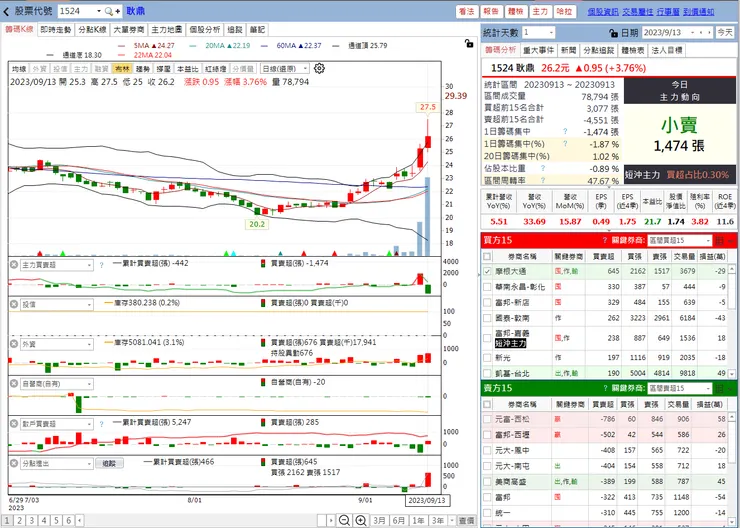The width and height of the screenshot is (740, 528).
Task: Open the 主力買賣超 indicator dropdown
Action: 89,265
